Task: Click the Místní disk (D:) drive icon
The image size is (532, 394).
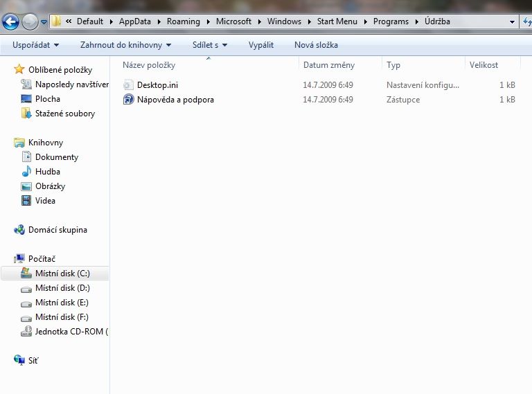Action: pyautogui.click(x=26, y=289)
